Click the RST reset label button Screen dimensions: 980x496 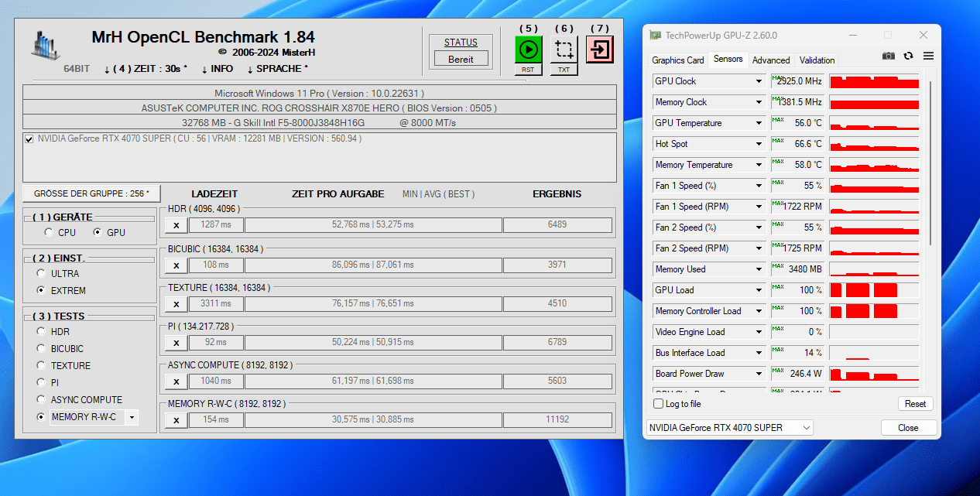point(528,70)
